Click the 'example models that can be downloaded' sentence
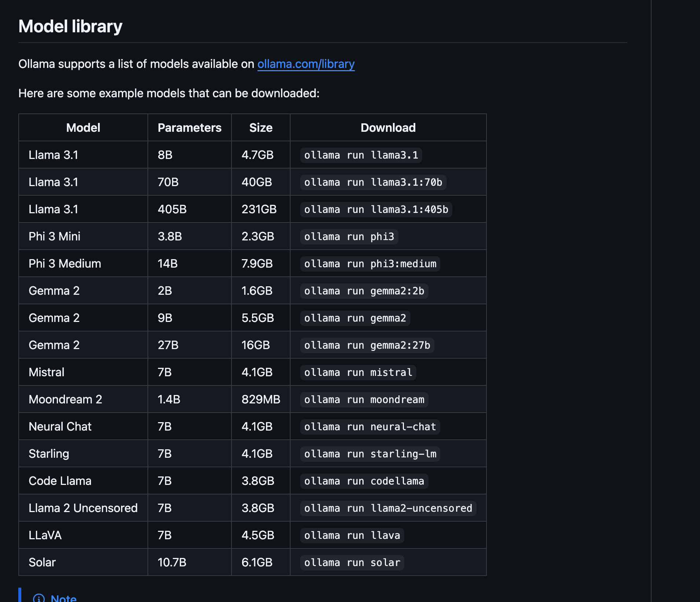700x602 pixels. point(169,93)
